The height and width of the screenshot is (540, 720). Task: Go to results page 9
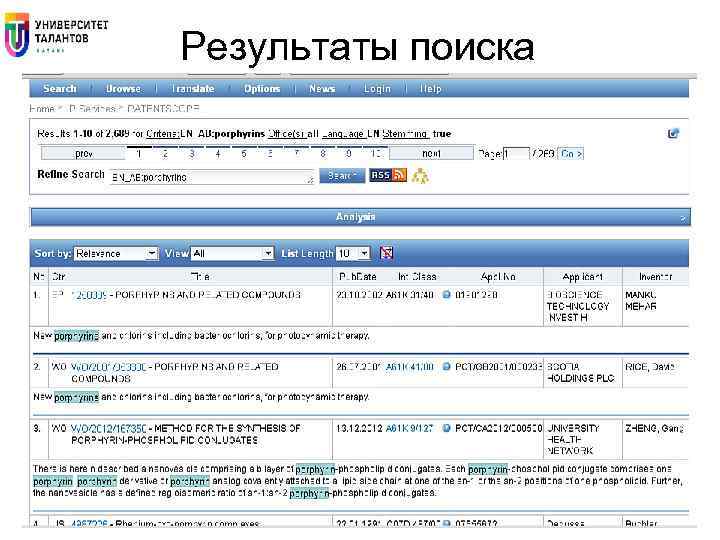pyautogui.click(x=349, y=153)
